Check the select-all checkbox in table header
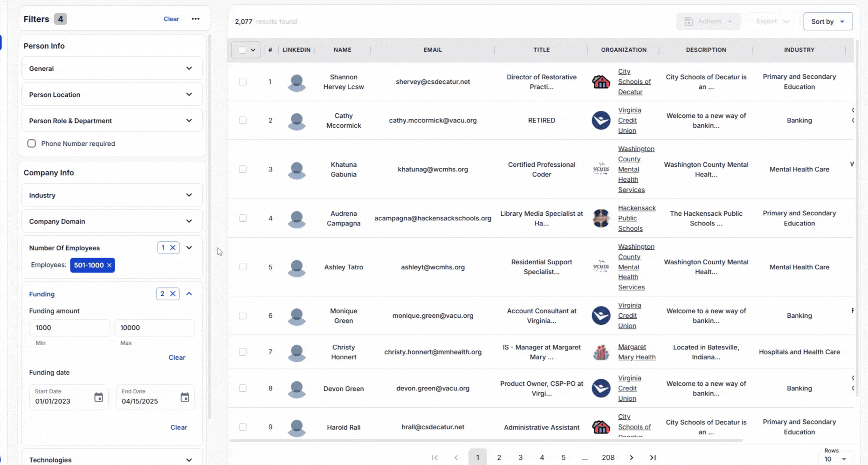868x465 pixels. pos(242,50)
